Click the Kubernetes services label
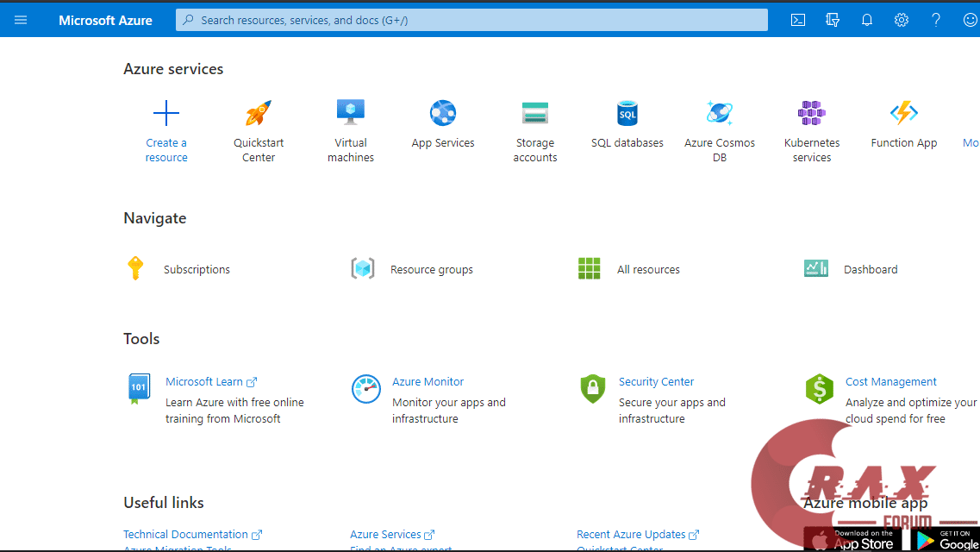 (812, 150)
